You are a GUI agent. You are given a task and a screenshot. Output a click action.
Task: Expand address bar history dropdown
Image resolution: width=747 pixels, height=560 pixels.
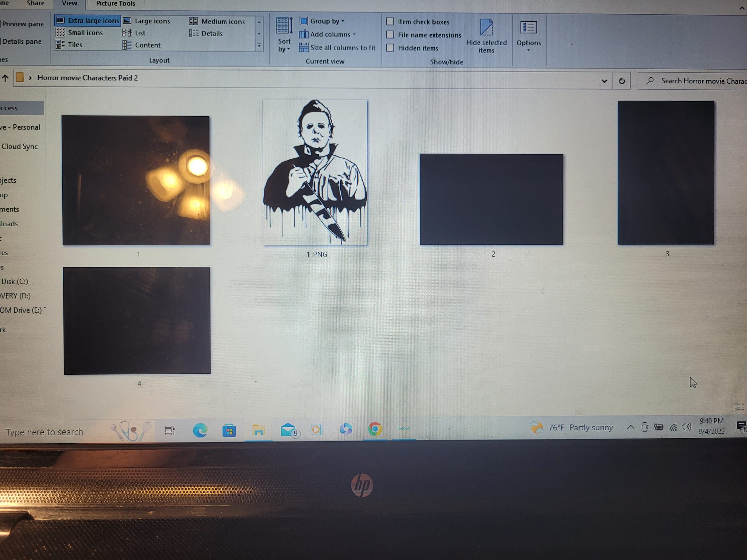pos(604,81)
